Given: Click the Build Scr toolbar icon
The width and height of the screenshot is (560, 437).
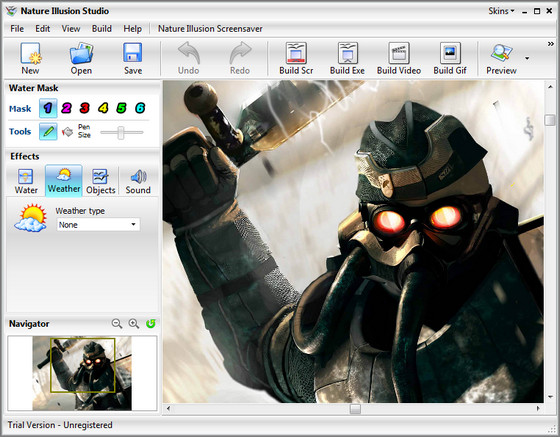Looking at the screenshot, I should tap(296, 53).
